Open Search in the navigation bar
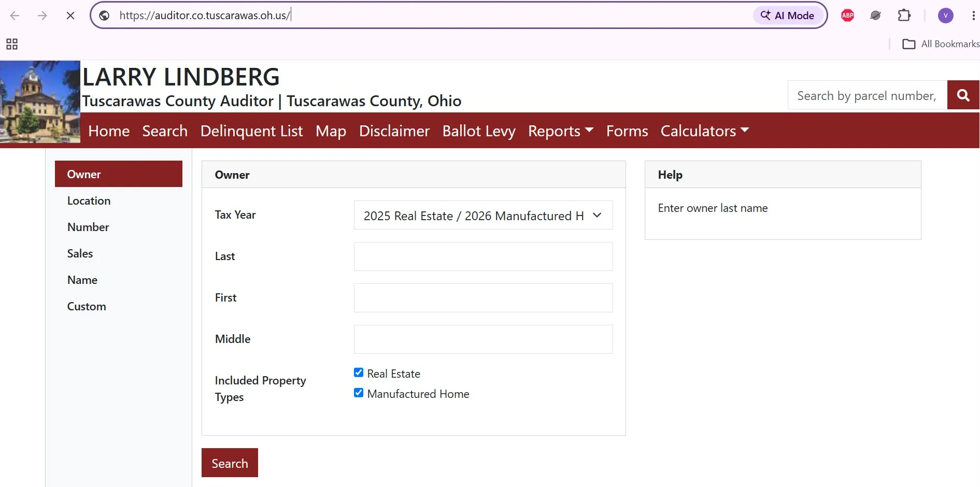The height and width of the screenshot is (487, 980). point(165,131)
